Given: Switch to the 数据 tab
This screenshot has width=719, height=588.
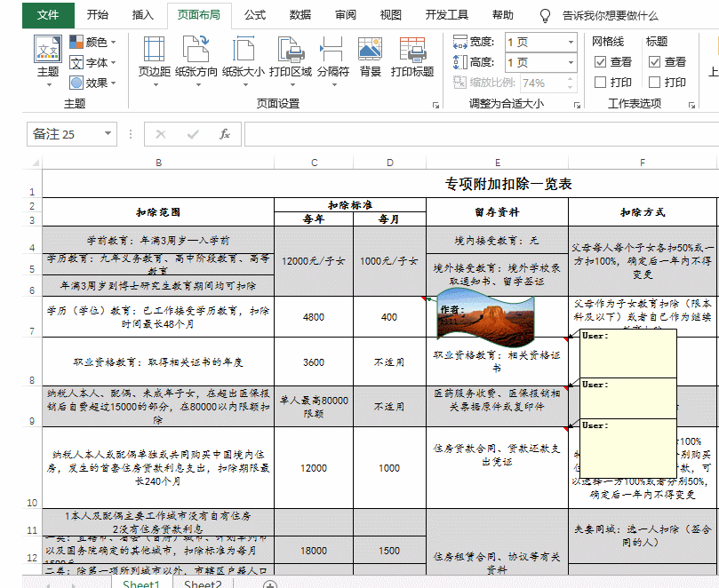Looking at the screenshot, I should click(300, 15).
